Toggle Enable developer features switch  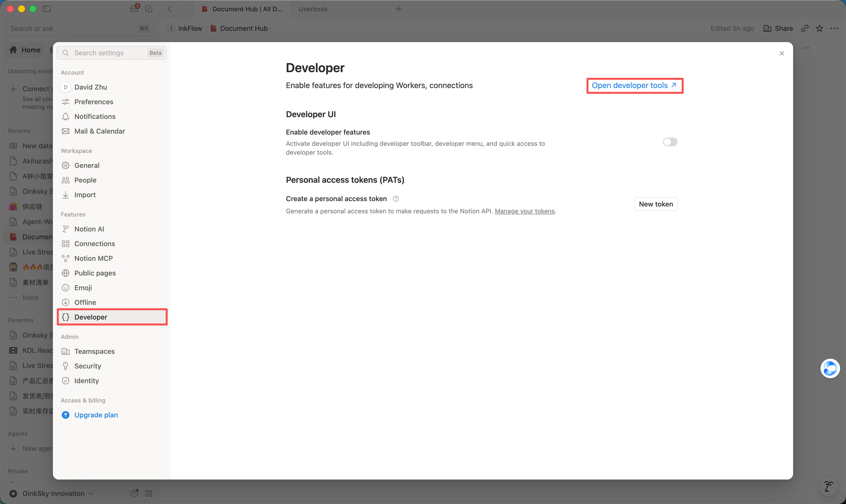pyautogui.click(x=670, y=142)
